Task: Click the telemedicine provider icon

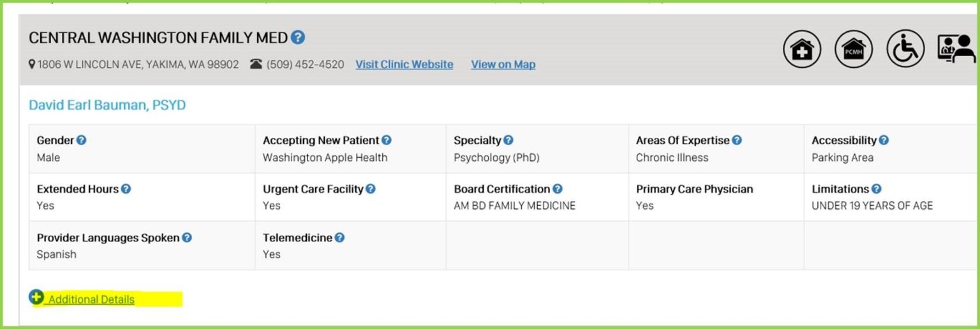Action: click(956, 49)
